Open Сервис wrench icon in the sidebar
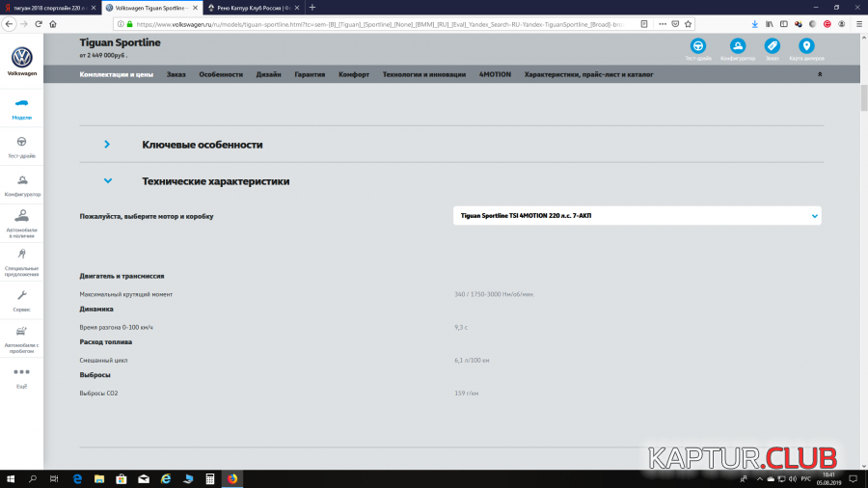This screenshot has width=868, height=488. [21, 296]
